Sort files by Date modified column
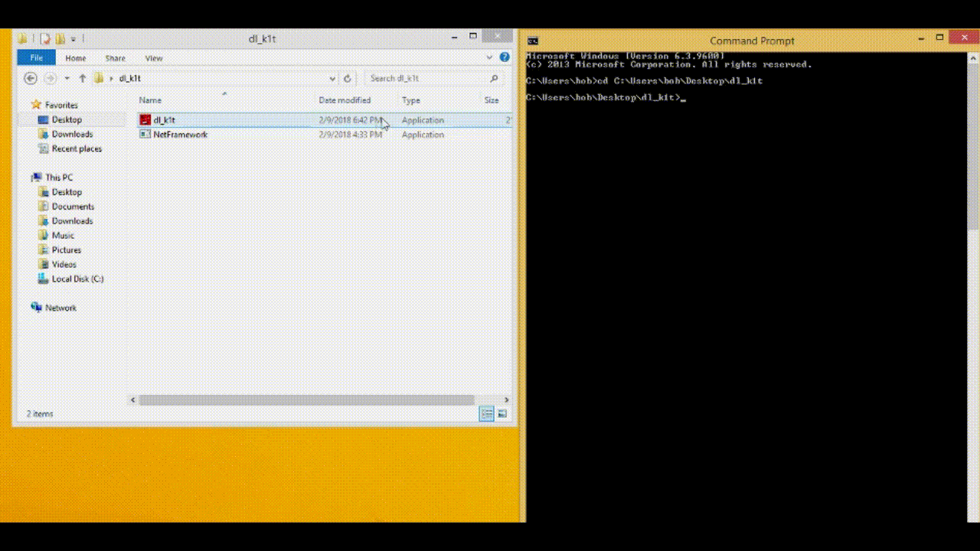Image resolution: width=980 pixels, height=551 pixels. (x=345, y=100)
